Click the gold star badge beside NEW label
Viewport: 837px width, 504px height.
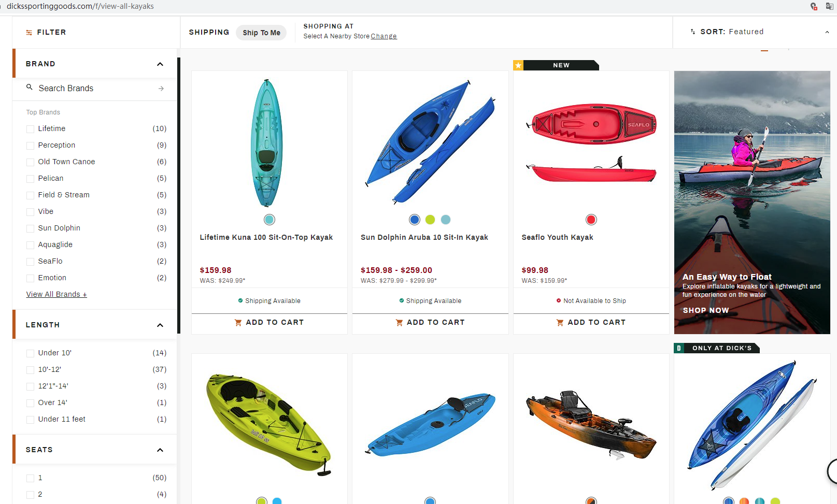tap(518, 65)
